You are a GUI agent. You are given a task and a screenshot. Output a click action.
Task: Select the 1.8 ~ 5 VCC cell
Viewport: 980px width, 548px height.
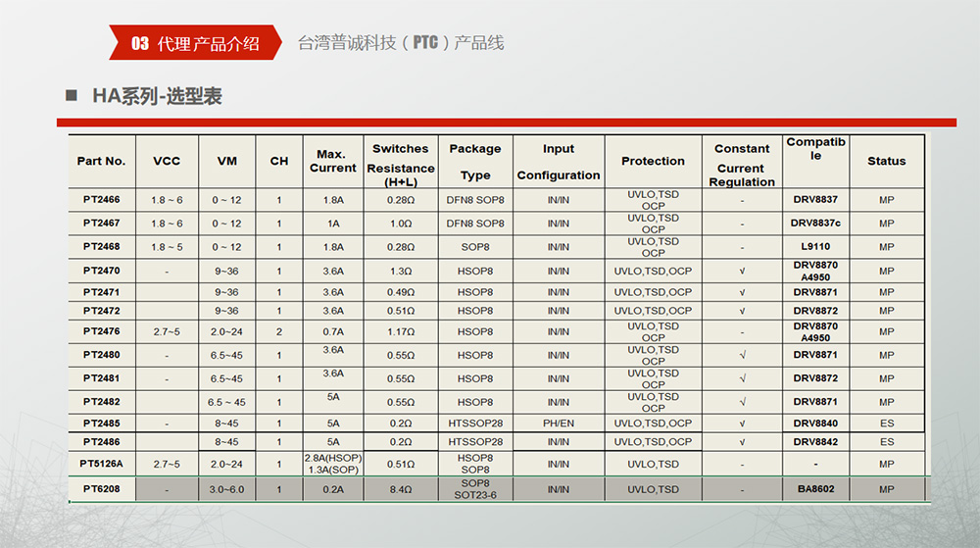coord(167,247)
